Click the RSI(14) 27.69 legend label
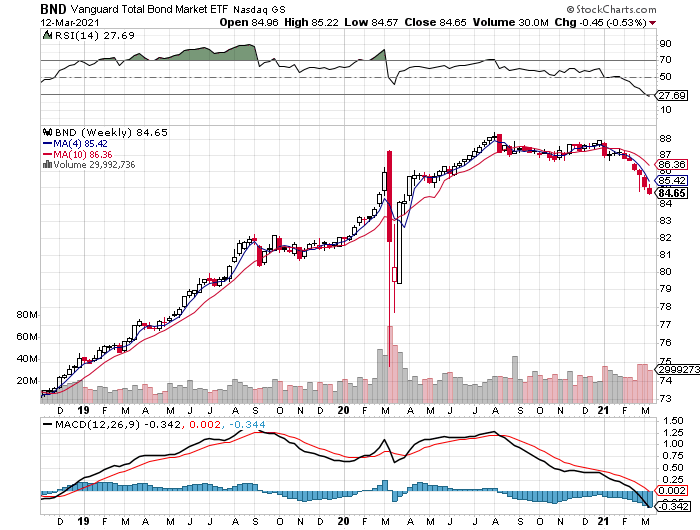 94,35
